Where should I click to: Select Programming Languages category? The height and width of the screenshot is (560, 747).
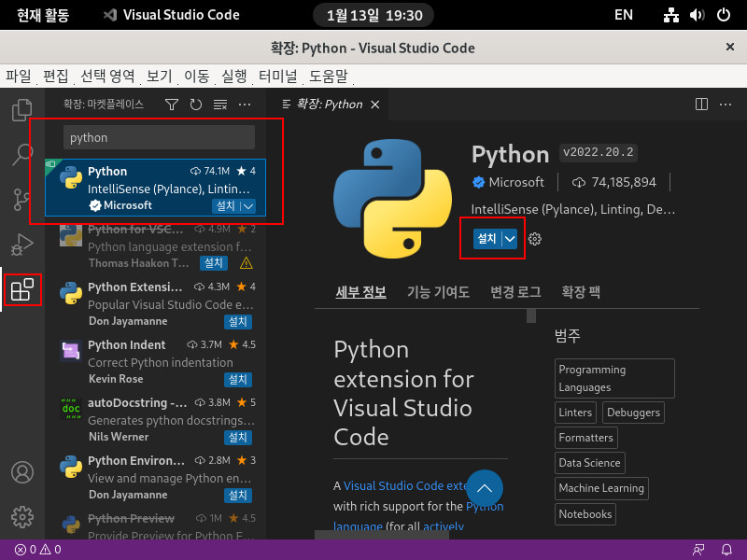(x=614, y=379)
